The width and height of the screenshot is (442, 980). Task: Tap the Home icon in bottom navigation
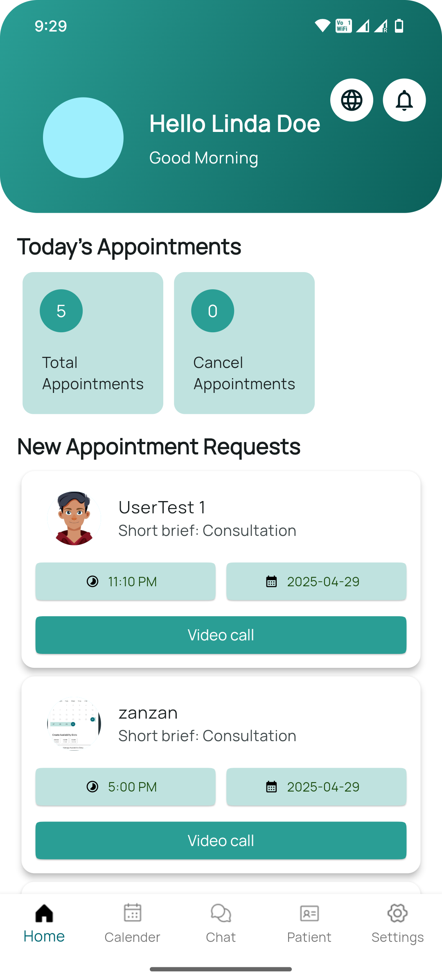[44, 913]
